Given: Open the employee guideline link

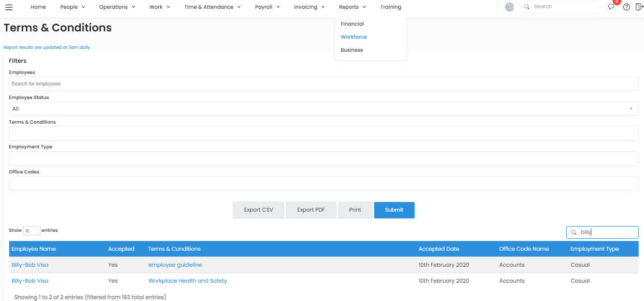Looking at the screenshot, I should (175, 265).
